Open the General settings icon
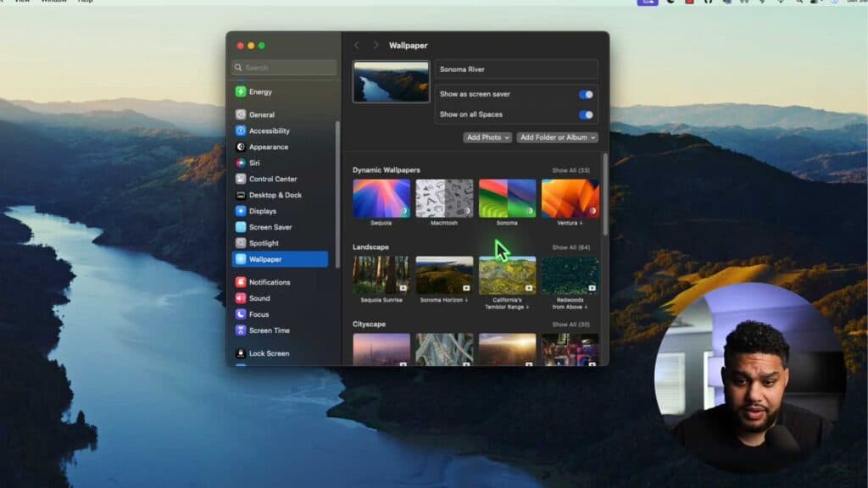868x488 pixels. (x=240, y=114)
